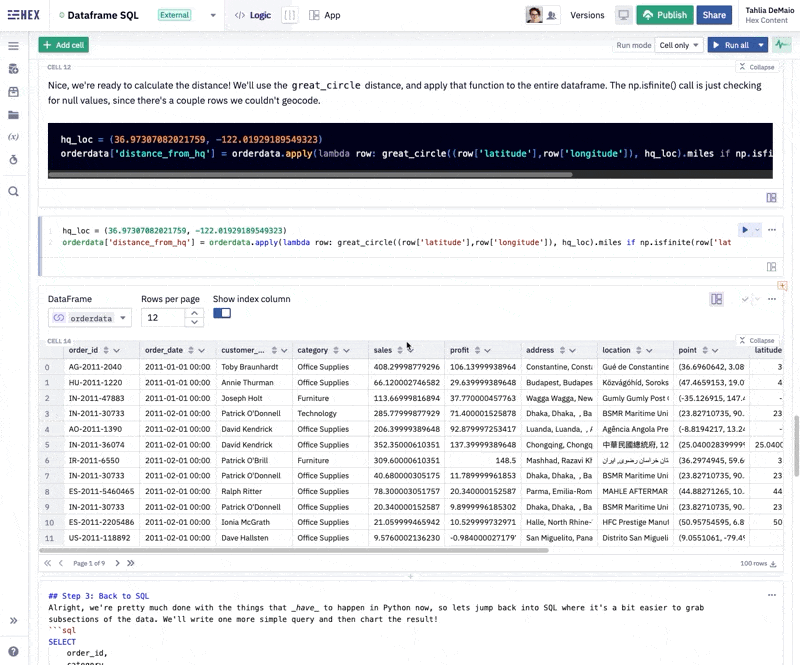The width and height of the screenshot is (800, 665).
Task: Open the search magnifier in sidebar
Action: click(14, 191)
